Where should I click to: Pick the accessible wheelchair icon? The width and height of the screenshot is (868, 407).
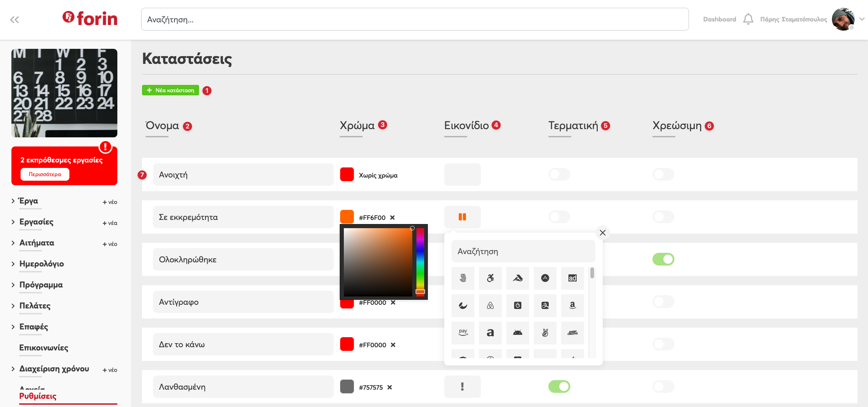tap(490, 278)
